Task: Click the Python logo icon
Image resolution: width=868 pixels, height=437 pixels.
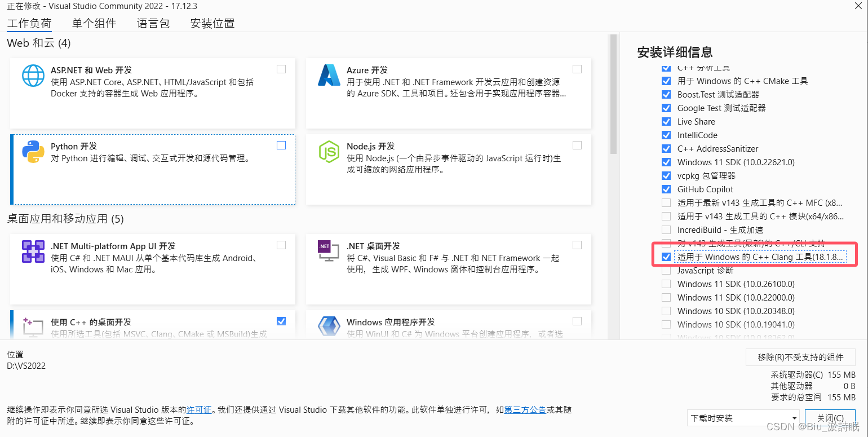Action: pyautogui.click(x=33, y=152)
